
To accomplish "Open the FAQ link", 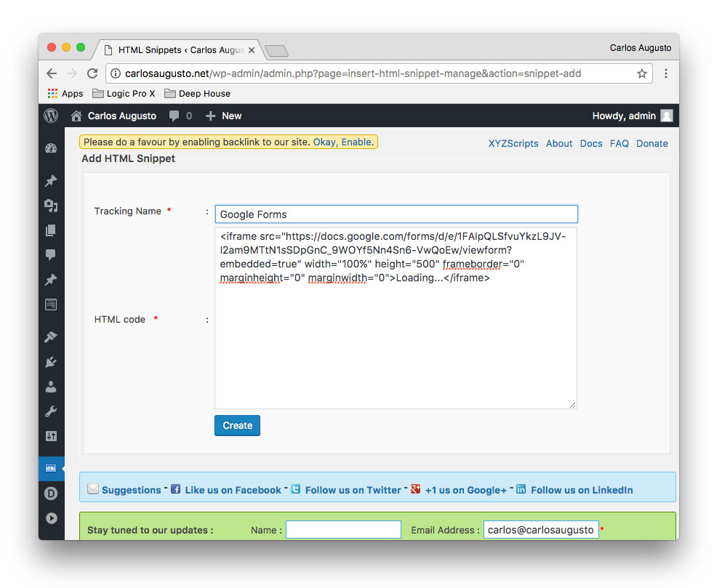I will click(619, 143).
